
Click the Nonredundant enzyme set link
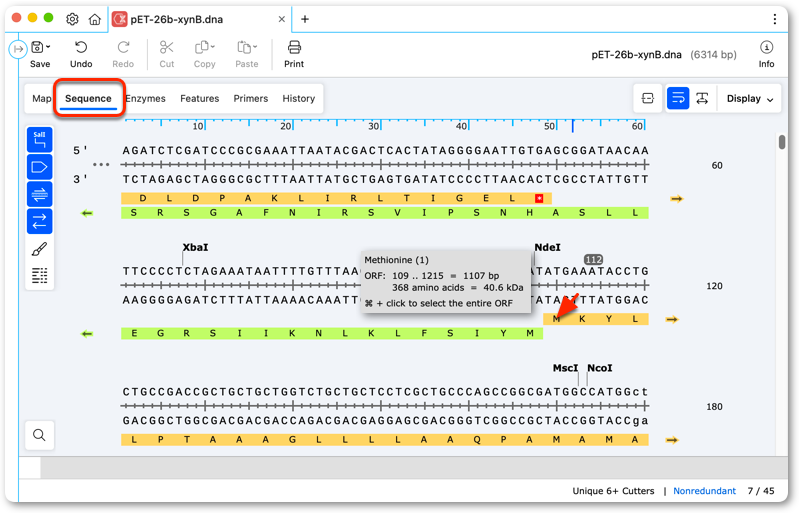tap(704, 491)
